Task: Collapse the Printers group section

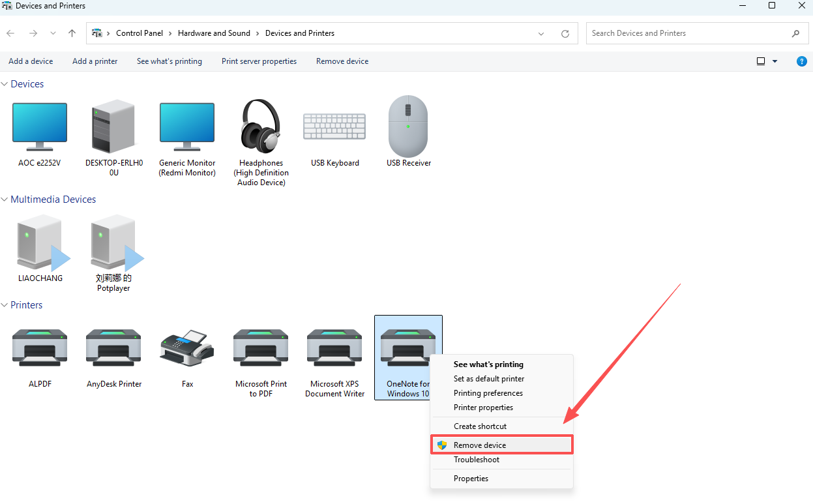Action: pyautogui.click(x=5, y=305)
